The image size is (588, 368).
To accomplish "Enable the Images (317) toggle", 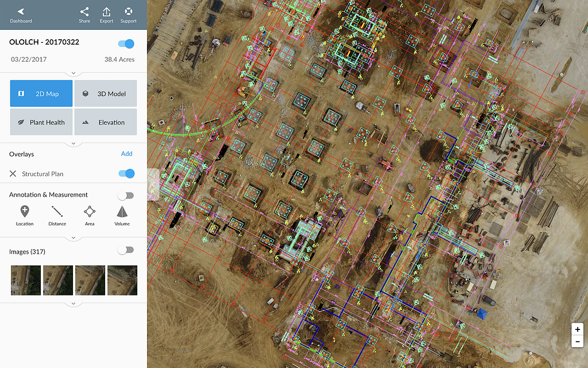I will click(x=126, y=250).
